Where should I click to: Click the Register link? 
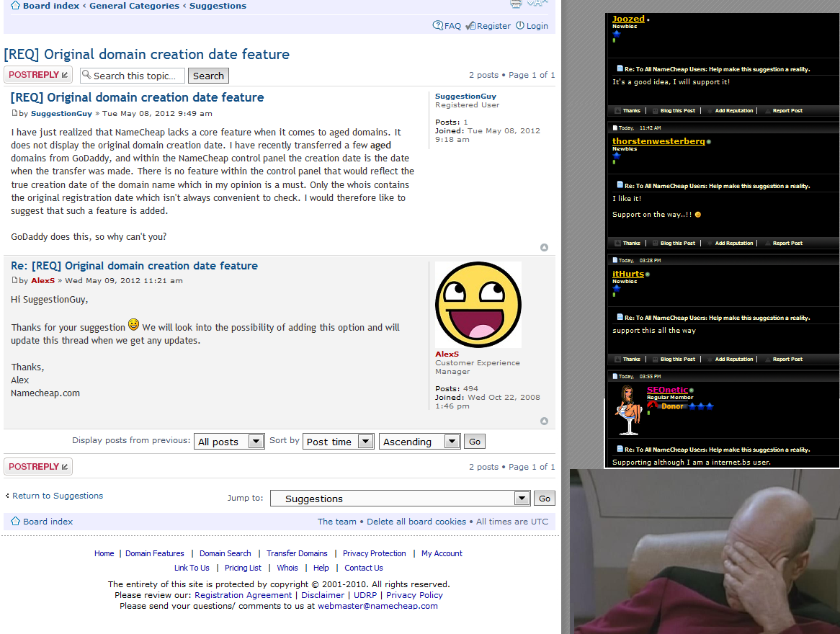(x=488, y=26)
